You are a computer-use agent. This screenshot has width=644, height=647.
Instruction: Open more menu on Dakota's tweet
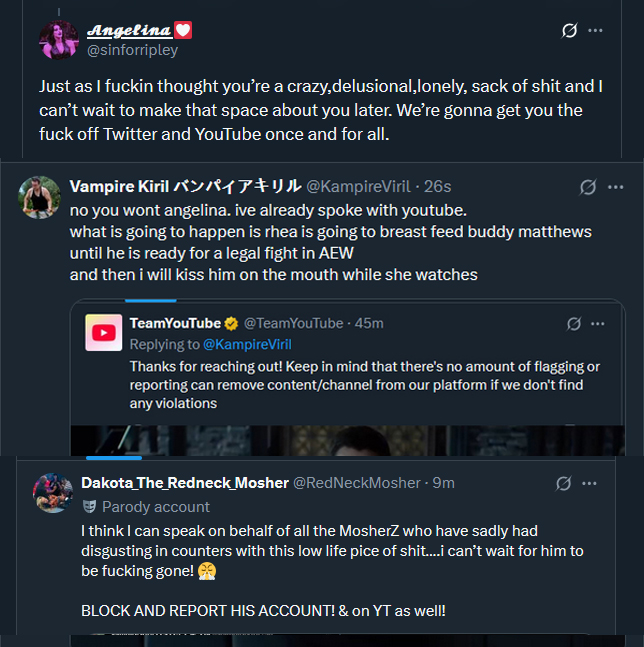pos(590,483)
